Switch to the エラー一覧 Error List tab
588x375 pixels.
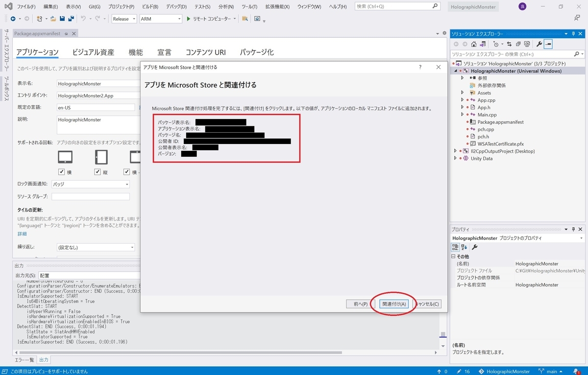(25, 360)
